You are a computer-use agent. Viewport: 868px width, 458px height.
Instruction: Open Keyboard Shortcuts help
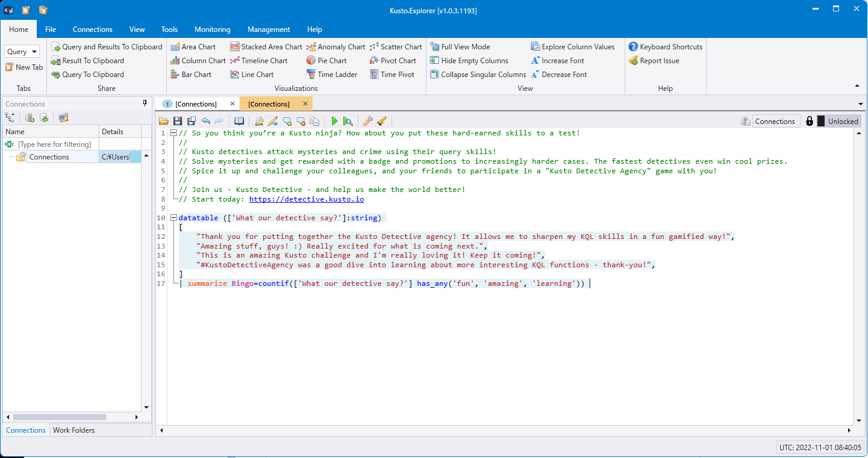(x=665, y=46)
